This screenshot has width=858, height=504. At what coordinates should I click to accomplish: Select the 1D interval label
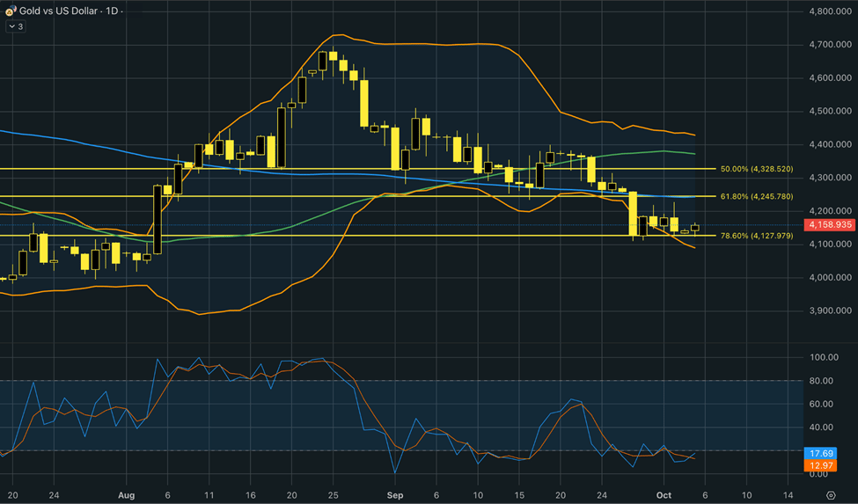pyautogui.click(x=112, y=11)
